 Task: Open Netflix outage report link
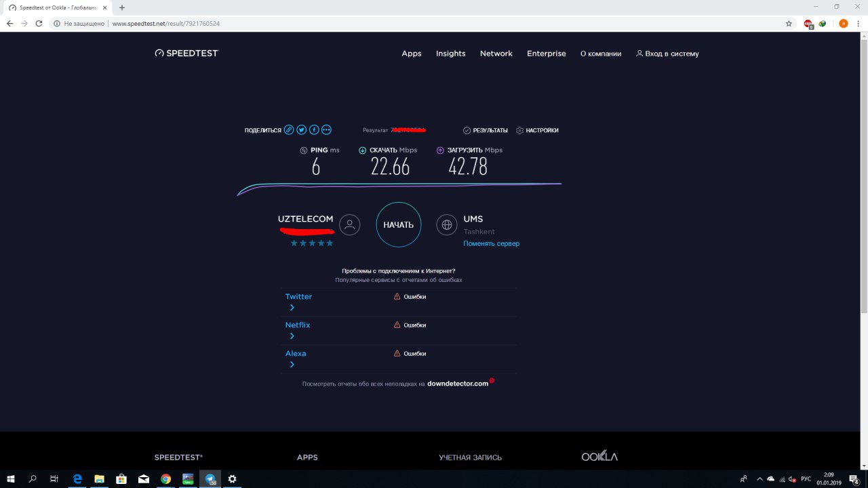[x=298, y=325]
